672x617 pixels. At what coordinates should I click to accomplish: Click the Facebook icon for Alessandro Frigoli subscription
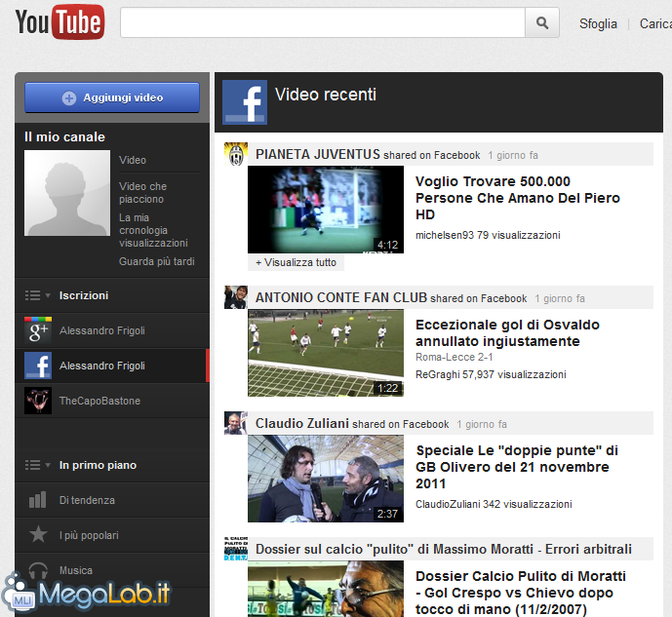click(38, 366)
